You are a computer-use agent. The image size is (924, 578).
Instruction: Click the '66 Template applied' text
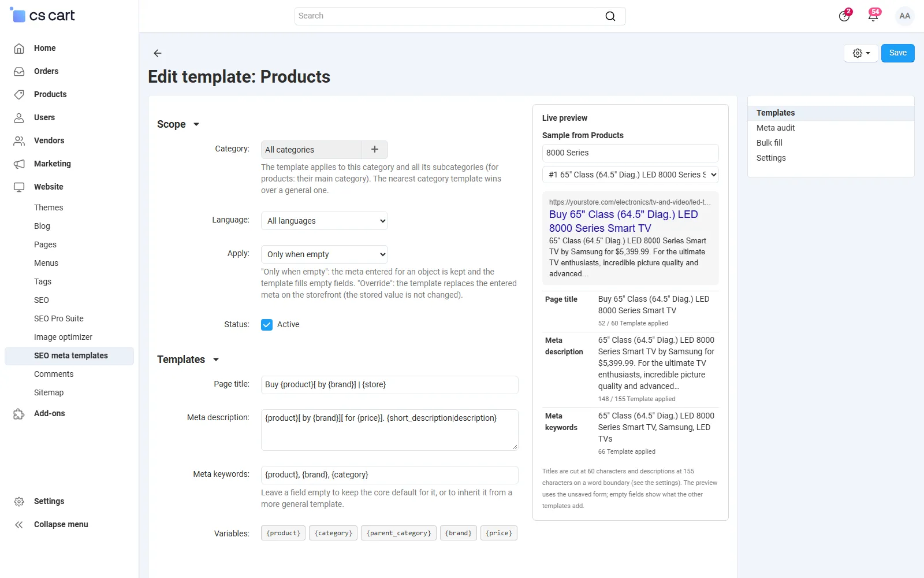coord(627,451)
